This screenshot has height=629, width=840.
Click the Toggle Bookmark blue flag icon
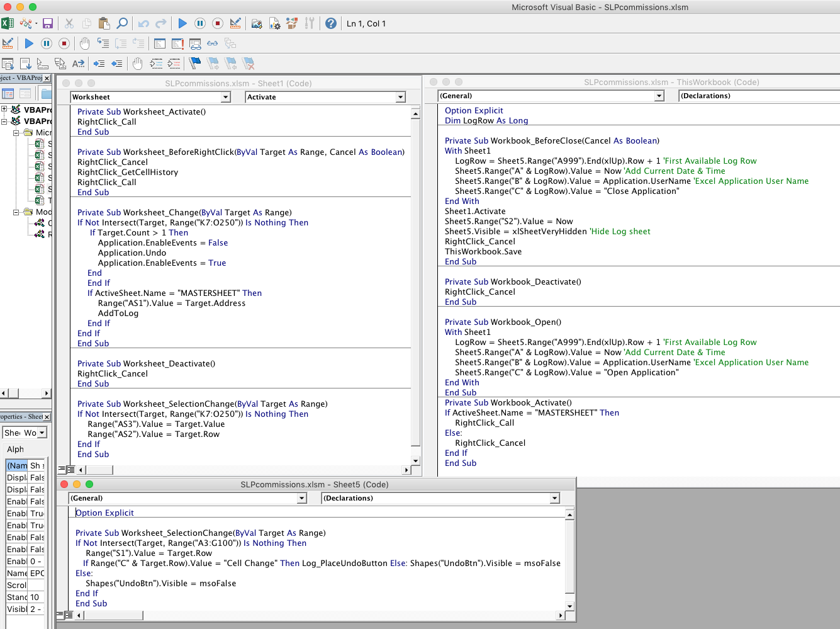pyautogui.click(x=195, y=64)
